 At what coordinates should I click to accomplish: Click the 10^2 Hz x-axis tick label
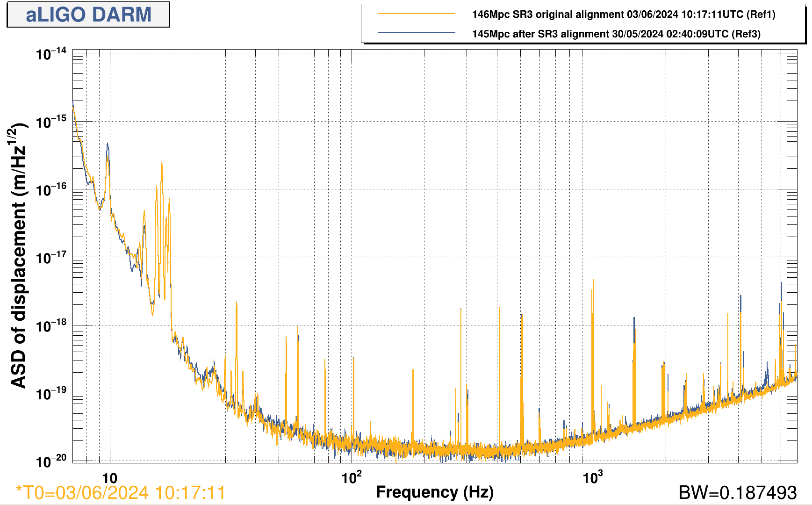pyautogui.click(x=352, y=477)
